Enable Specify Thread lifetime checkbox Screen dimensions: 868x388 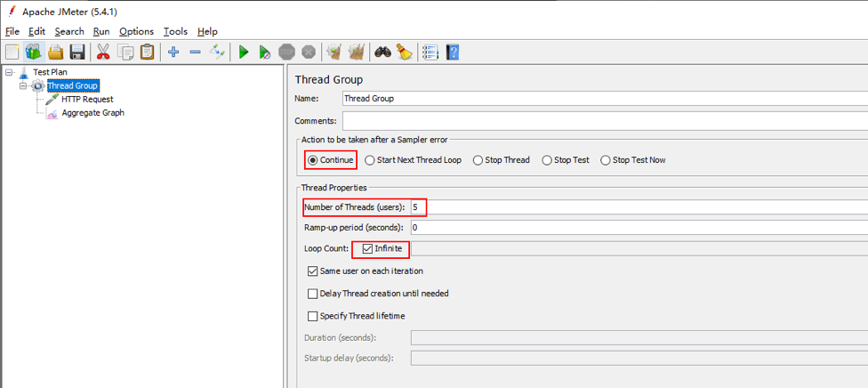313,317
